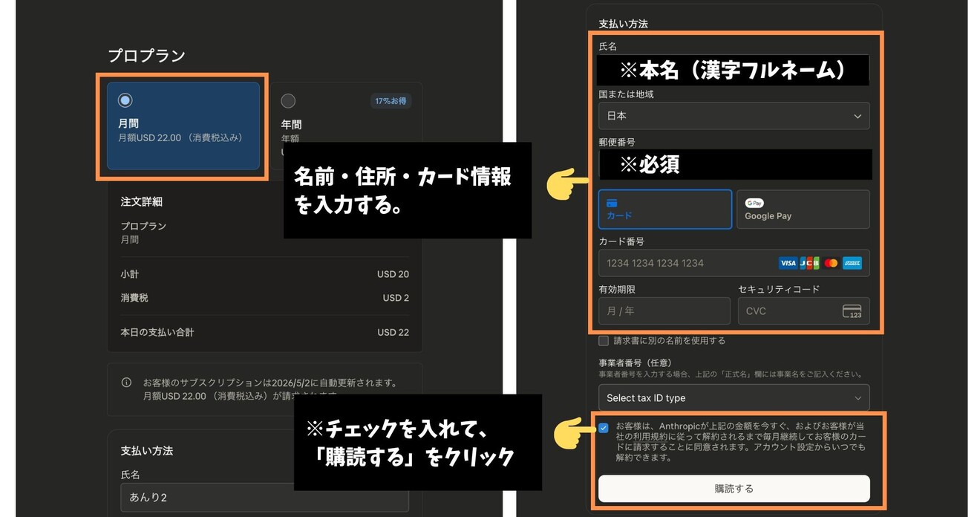Image resolution: width=980 pixels, height=517 pixels.
Task: Click the Mastercard brand icon
Action: [x=831, y=263]
